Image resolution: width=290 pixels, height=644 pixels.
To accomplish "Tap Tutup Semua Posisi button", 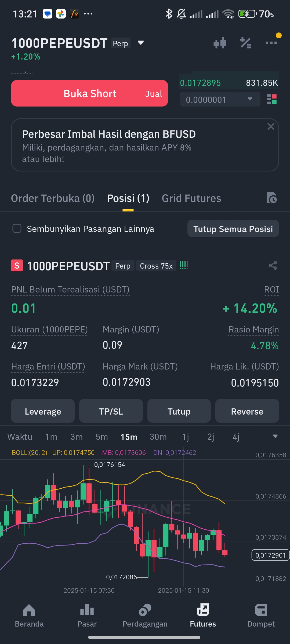I will (x=233, y=229).
